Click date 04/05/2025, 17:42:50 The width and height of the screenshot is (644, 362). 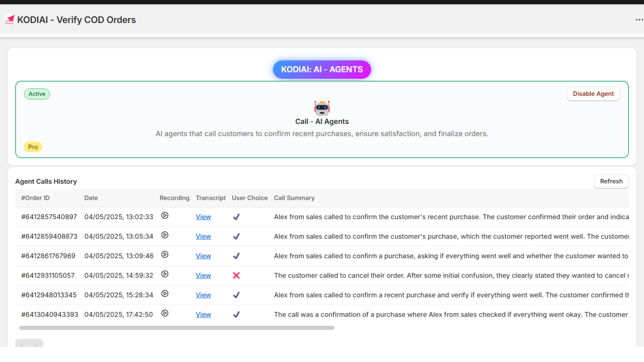pos(119,315)
